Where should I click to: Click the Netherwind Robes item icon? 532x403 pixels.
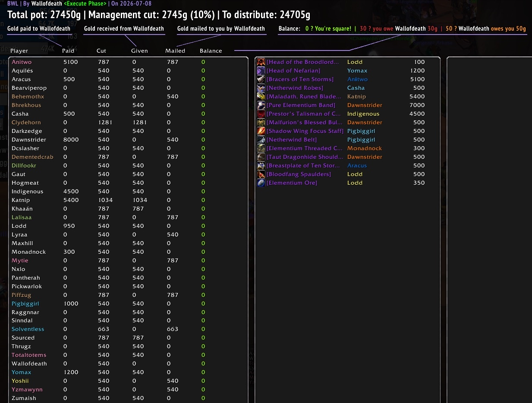(261, 88)
